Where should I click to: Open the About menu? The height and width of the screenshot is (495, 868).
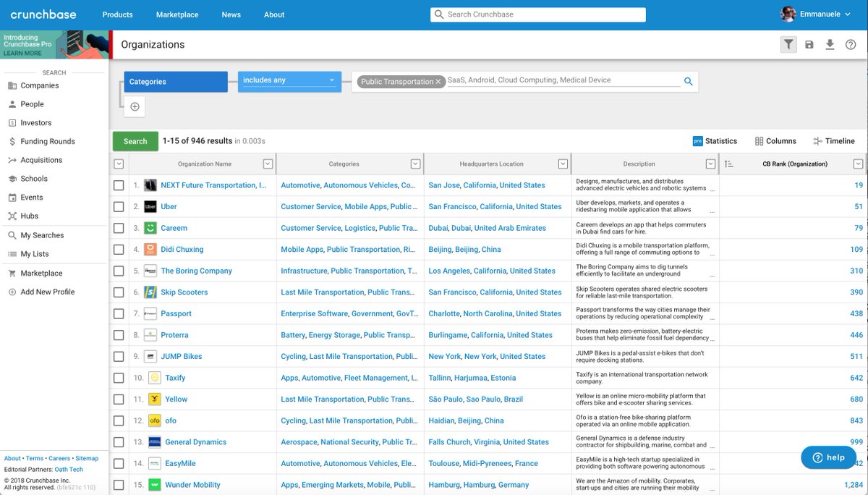274,14
